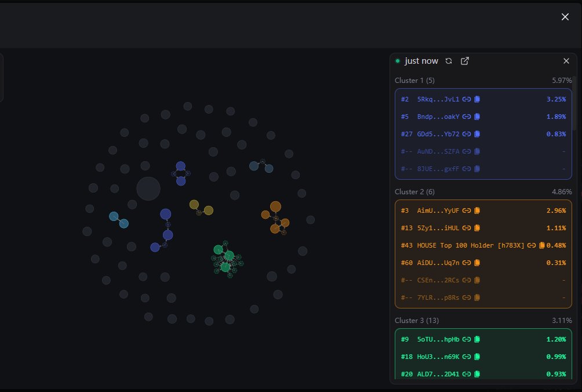This screenshot has width=582, height=392.
Task: Click the 5.97% Cluster 1 total
Action: [x=562, y=81]
